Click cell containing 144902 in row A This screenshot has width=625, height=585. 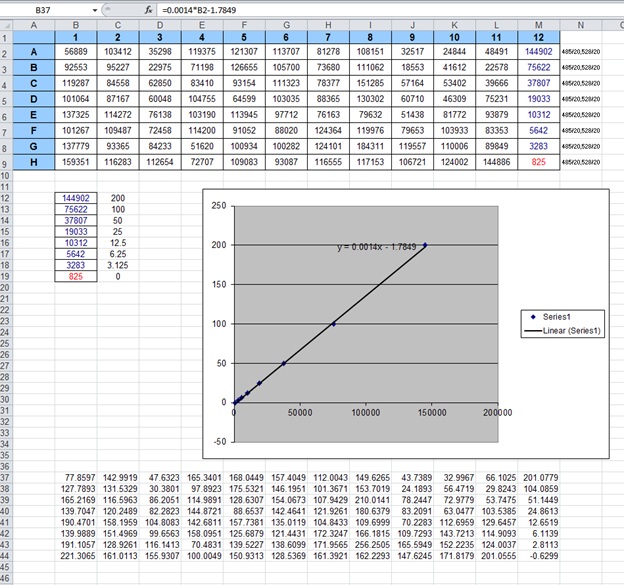pyautogui.click(x=538, y=50)
